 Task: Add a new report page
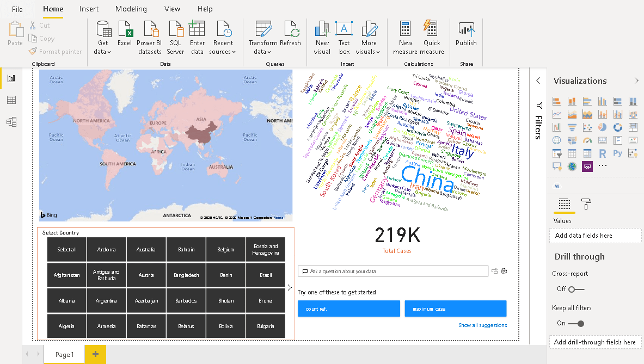[95, 354]
